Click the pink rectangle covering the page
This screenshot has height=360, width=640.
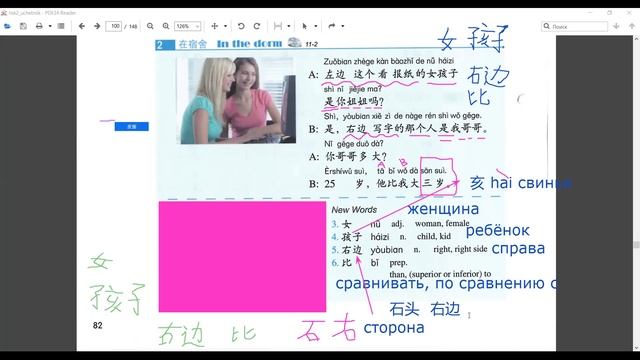242,257
